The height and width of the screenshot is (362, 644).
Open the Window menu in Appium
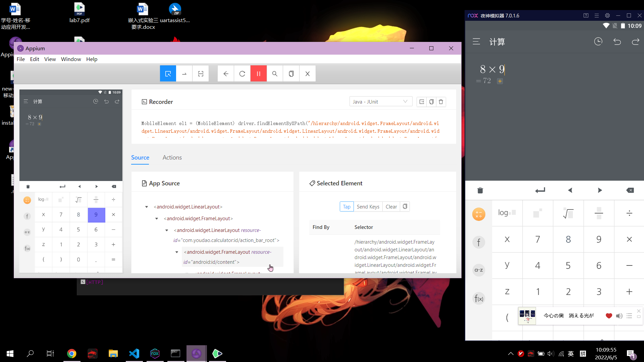click(71, 59)
